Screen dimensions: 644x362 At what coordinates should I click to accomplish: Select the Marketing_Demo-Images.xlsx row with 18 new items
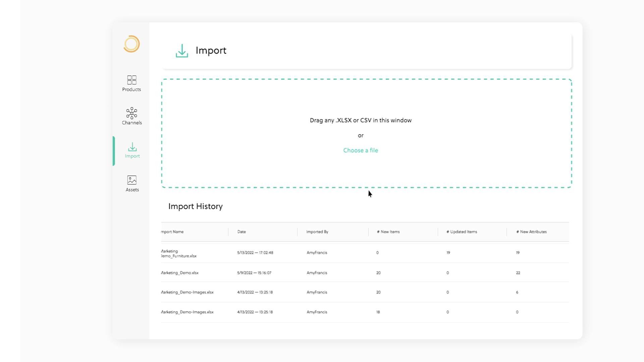click(x=187, y=312)
